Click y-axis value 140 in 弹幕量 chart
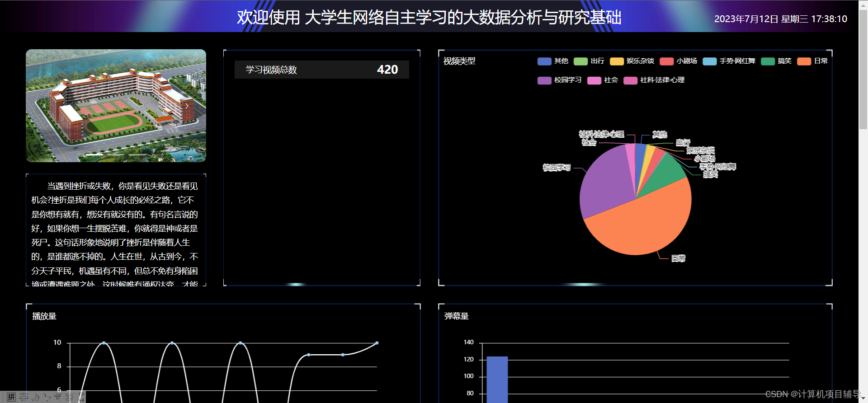 (468, 342)
